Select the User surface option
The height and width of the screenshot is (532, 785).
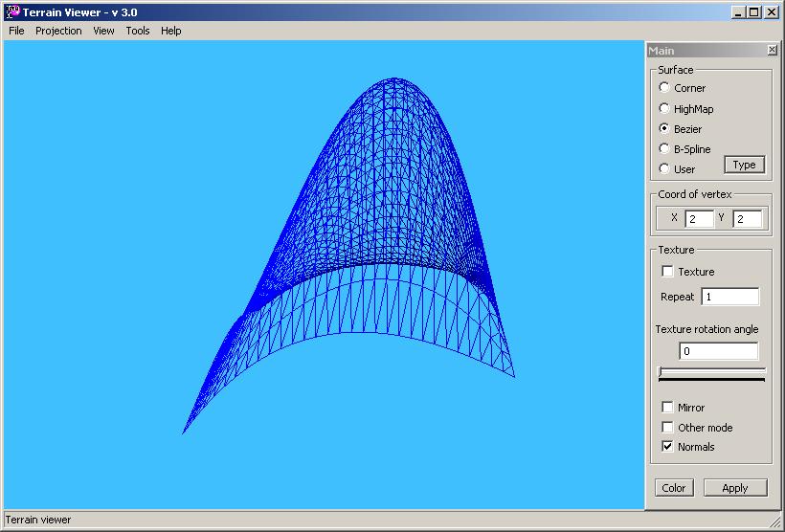[x=664, y=169]
